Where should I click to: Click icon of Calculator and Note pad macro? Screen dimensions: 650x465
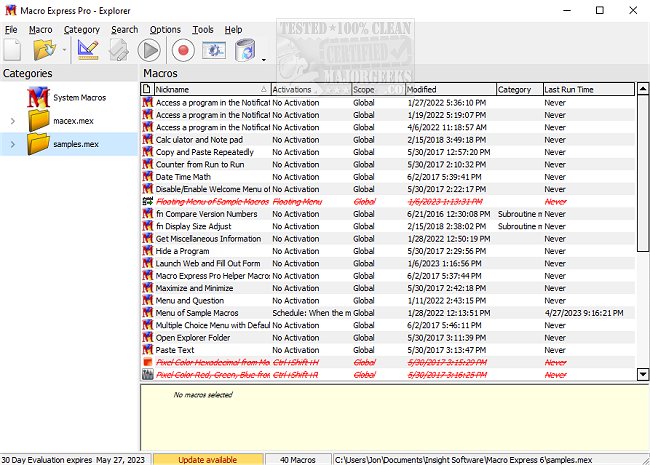point(148,139)
